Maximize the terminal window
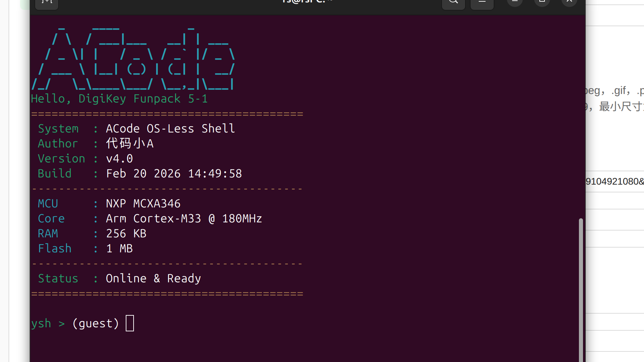The width and height of the screenshot is (644, 362). tap(542, 2)
